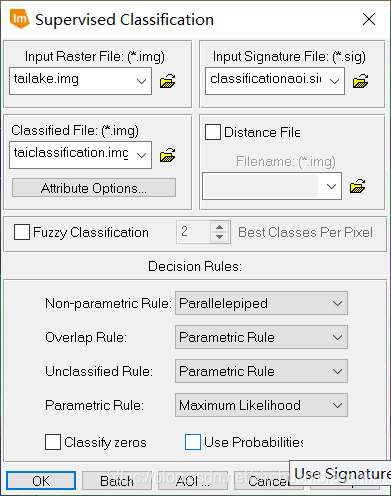Confirm classification with OK button
Viewport: 391px width, 496px height.
tap(41, 481)
